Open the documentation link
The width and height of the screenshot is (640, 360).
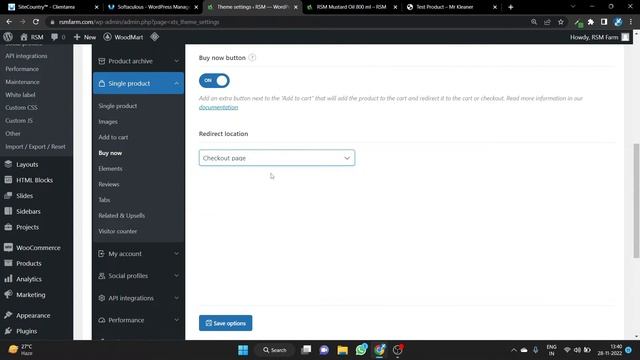click(x=218, y=107)
